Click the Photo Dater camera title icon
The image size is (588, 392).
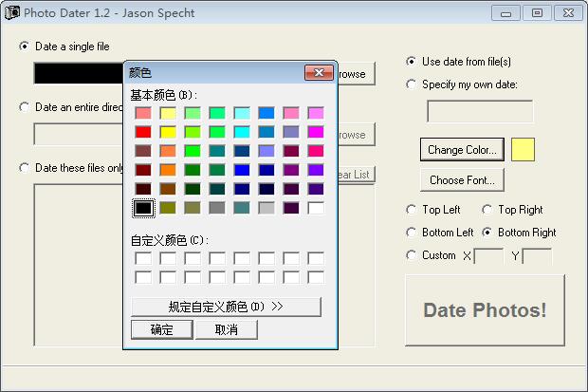pyautogui.click(x=11, y=12)
